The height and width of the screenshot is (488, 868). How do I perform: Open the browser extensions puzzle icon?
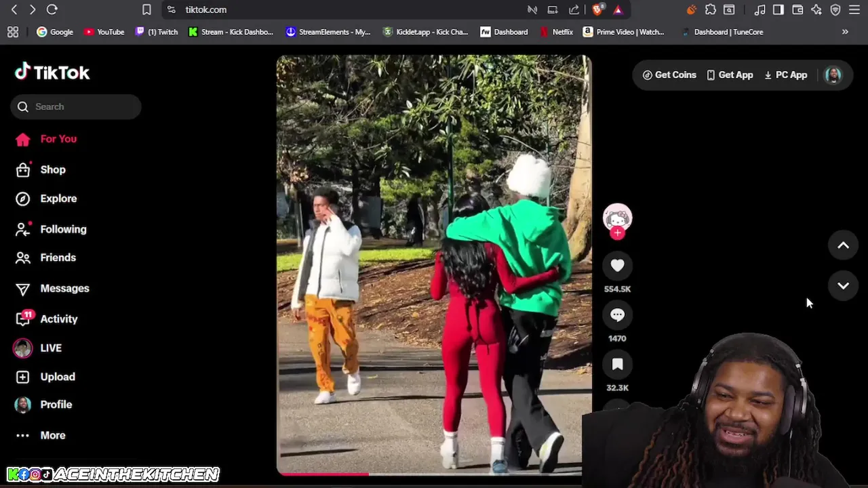(x=711, y=9)
